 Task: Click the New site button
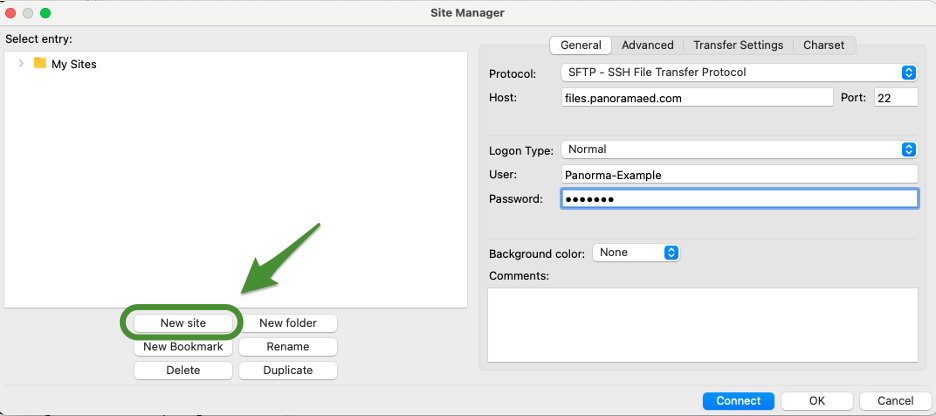[x=185, y=323]
